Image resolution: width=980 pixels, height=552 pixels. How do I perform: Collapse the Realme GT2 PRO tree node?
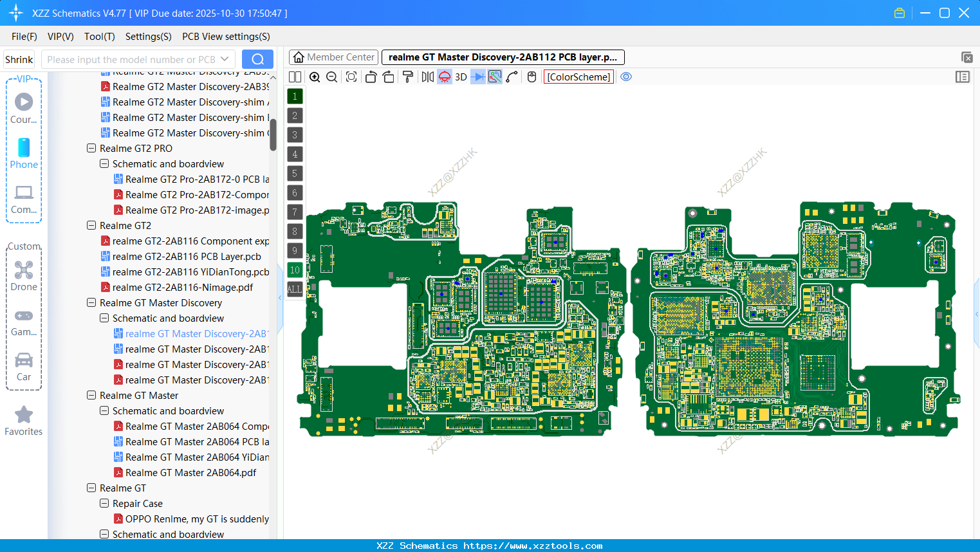click(x=91, y=149)
